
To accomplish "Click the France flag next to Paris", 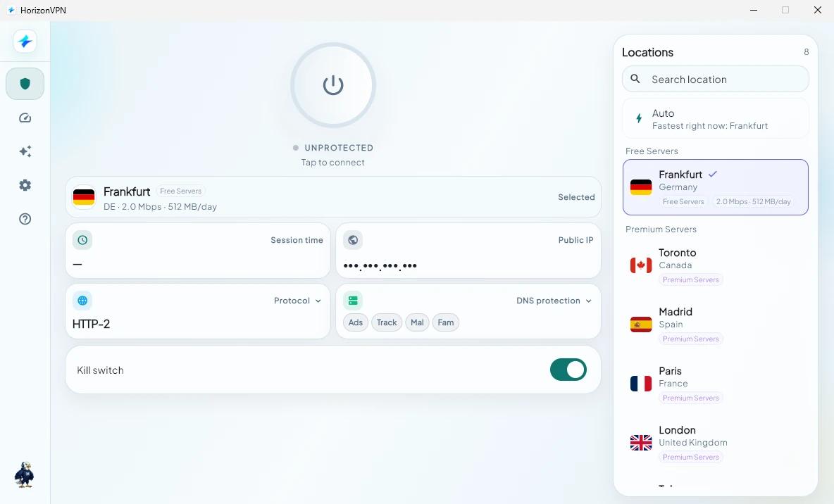I will pyautogui.click(x=641, y=384).
